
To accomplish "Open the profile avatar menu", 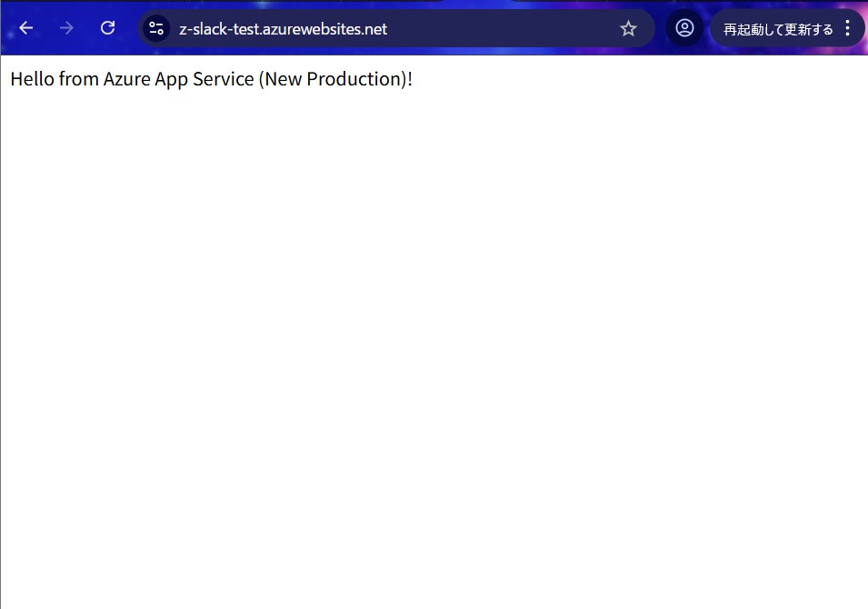I will (684, 27).
